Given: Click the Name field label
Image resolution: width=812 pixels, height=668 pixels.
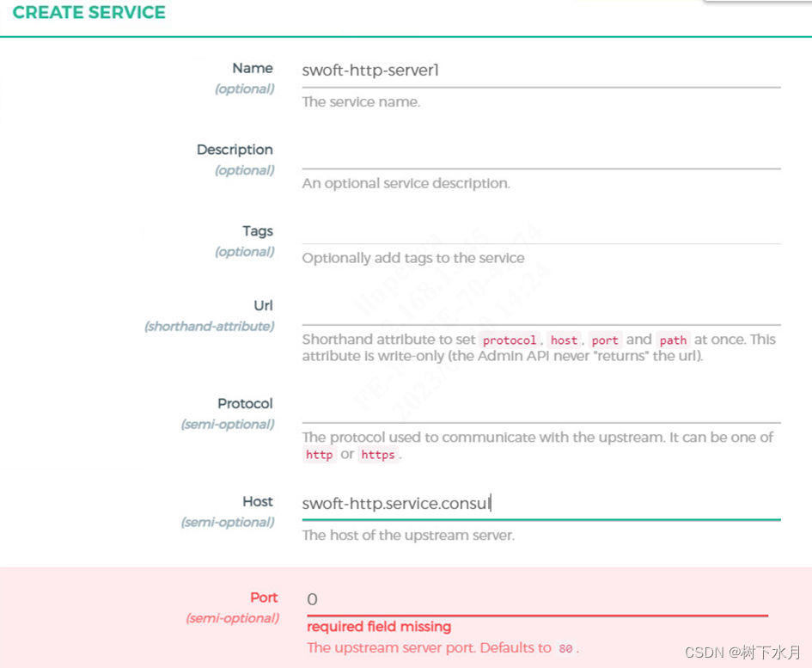Looking at the screenshot, I should click(253, 69).
